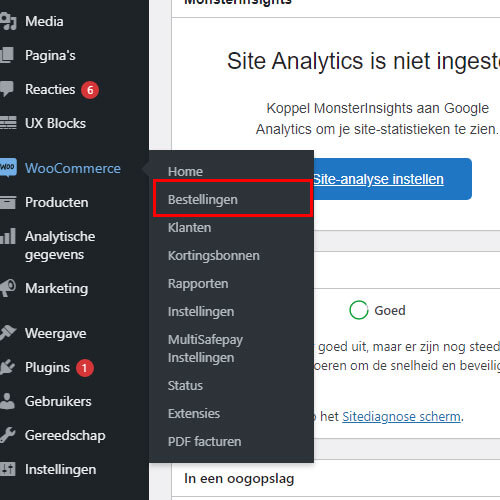Click the Analytische gegevens bar chart icon

tap(8, 236)
